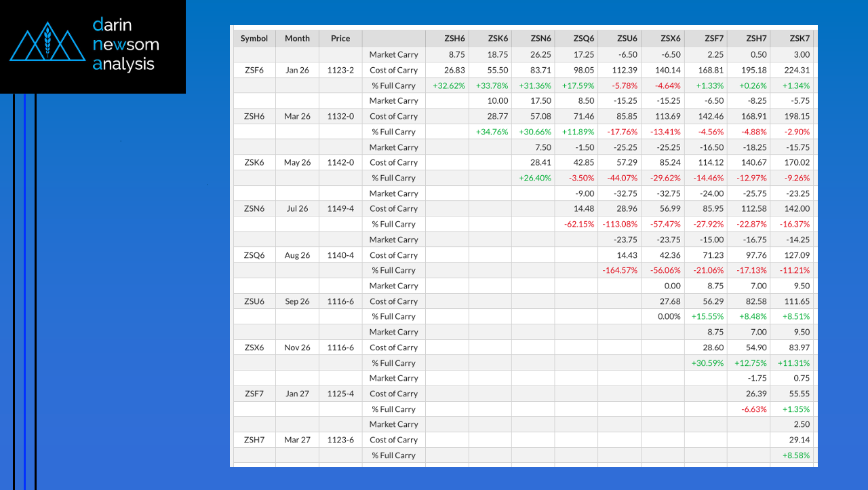Click the Sep 26 month cell
Image resolution: width=868 pixels, height=490 pixels.
coord(297,301)
